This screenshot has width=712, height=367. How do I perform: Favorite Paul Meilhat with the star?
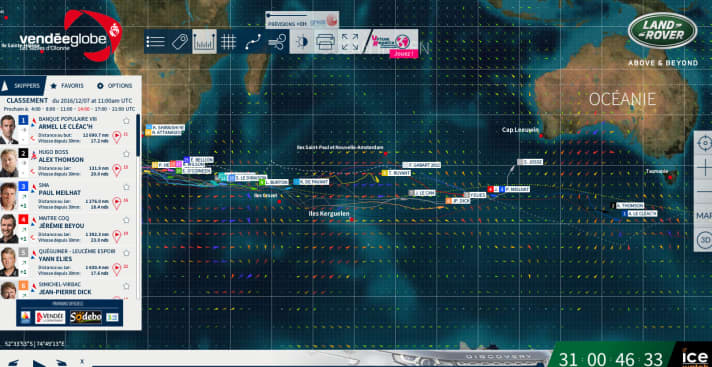(126, 187)
